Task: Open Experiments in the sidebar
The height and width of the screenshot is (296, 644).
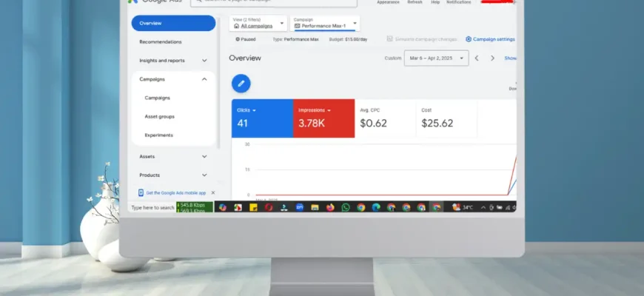Action: pyautogui.click(x=158, y=135)
